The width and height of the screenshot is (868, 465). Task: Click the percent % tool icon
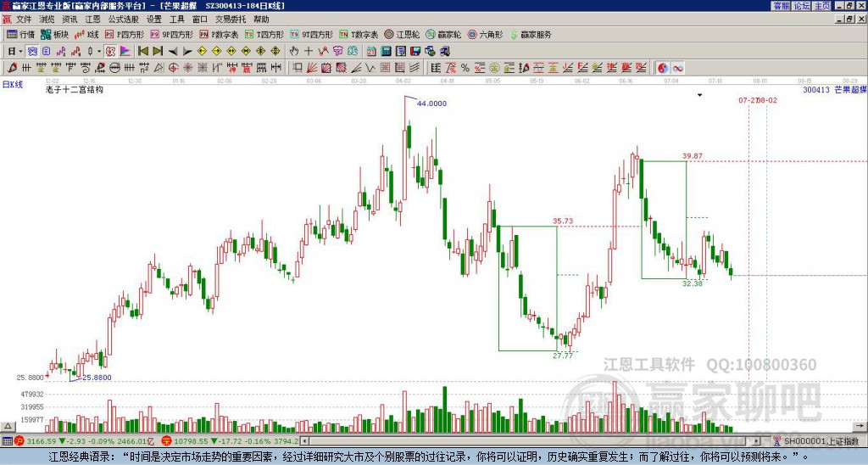pos(465,68)
